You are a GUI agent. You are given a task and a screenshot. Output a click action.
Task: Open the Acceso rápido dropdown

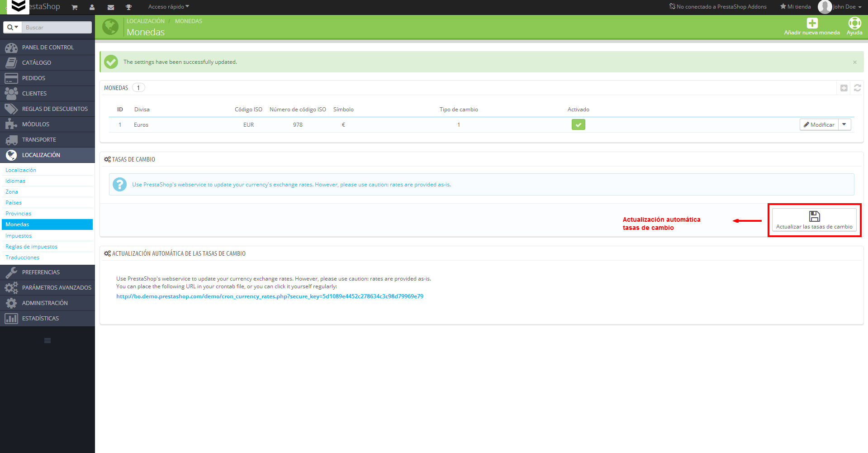169,7
